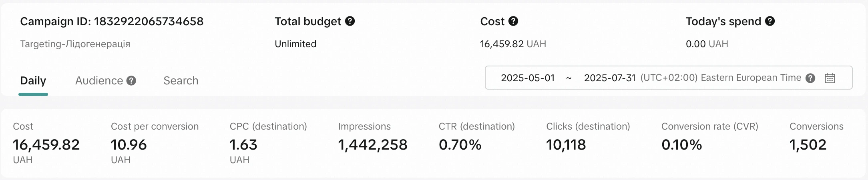Select the Conversions metric card

tap(816, 143)
